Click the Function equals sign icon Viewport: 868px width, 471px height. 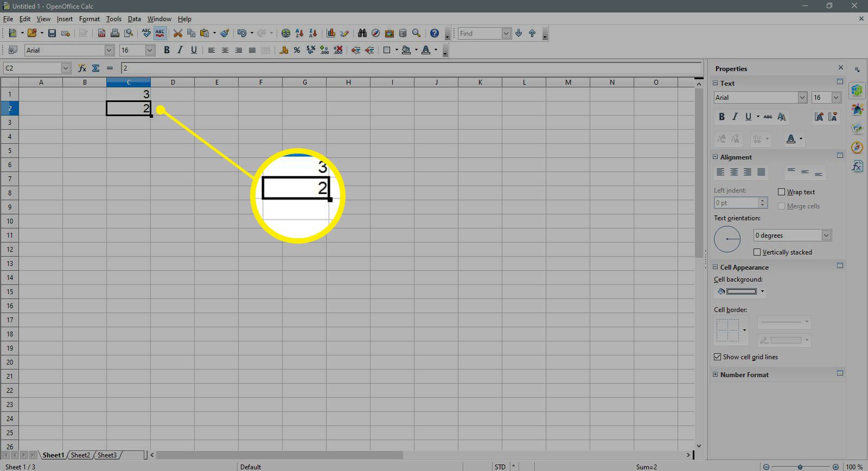tap(110, 68)
